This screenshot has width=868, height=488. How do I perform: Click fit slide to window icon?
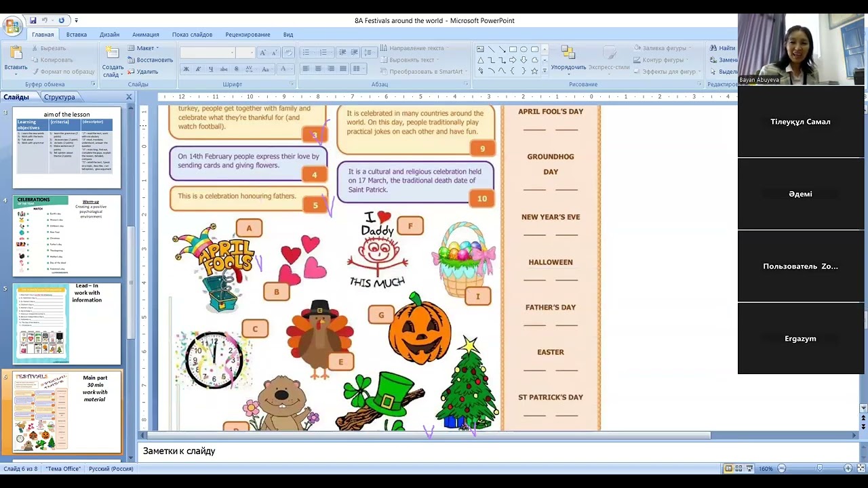tap(861, 468)
